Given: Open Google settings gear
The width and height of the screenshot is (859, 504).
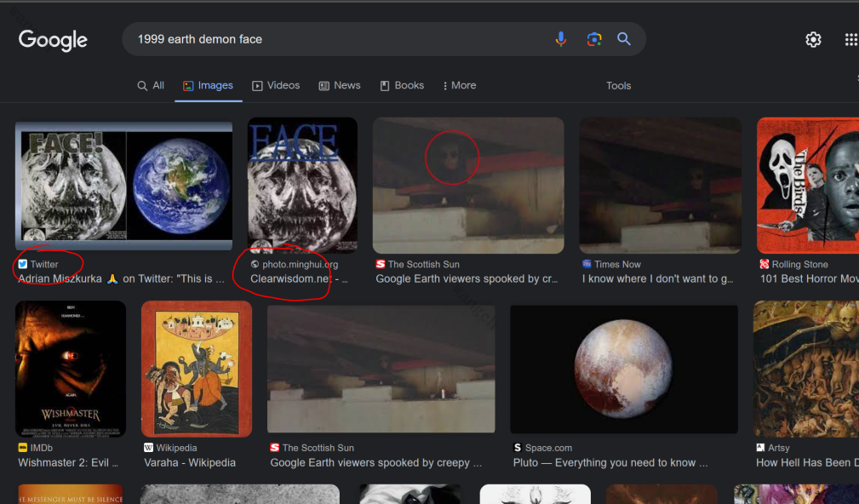Looking at the screenshot, I should tap(813, 39).
